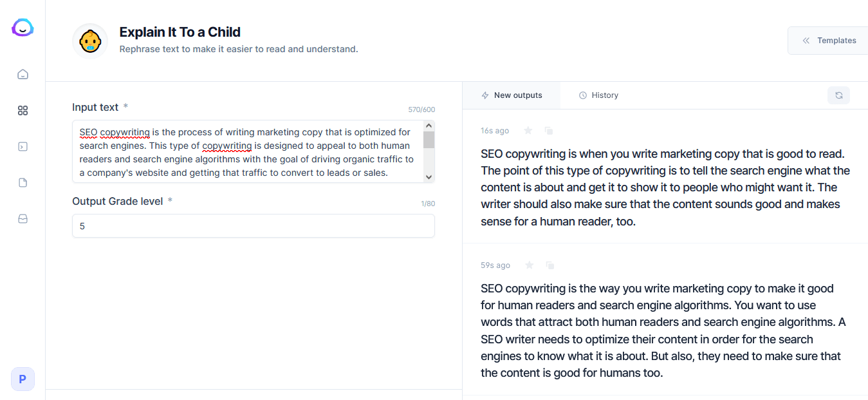This screenshot has height=400, width=868.
Task: Open the Recipes terminal icon in sidebar
Action: coord(23,147)
